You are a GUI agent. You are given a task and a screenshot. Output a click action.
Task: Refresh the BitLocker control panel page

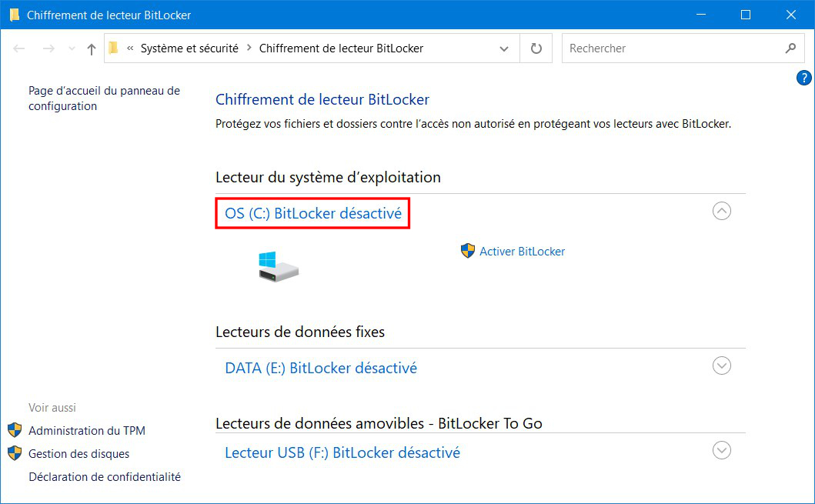(536, 48)
